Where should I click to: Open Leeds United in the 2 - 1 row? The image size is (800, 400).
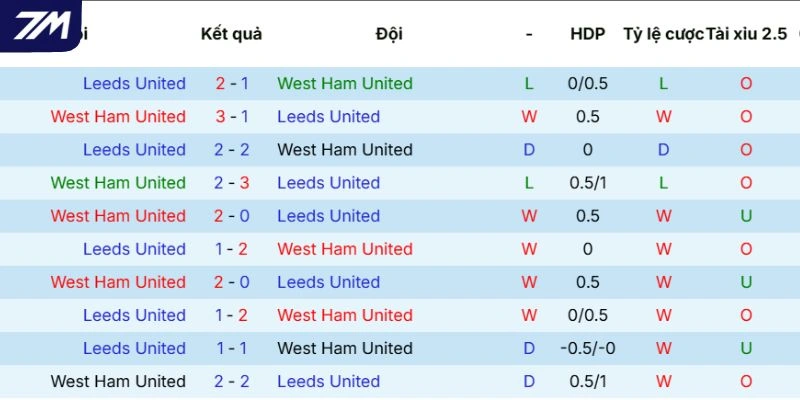click(x=134, y=84)
